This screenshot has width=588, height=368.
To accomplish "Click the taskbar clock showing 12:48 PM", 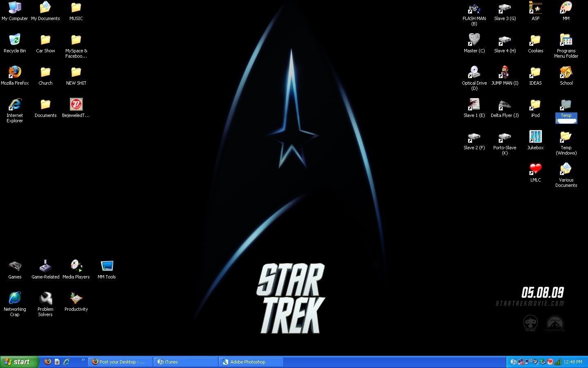I will [573, 362].
